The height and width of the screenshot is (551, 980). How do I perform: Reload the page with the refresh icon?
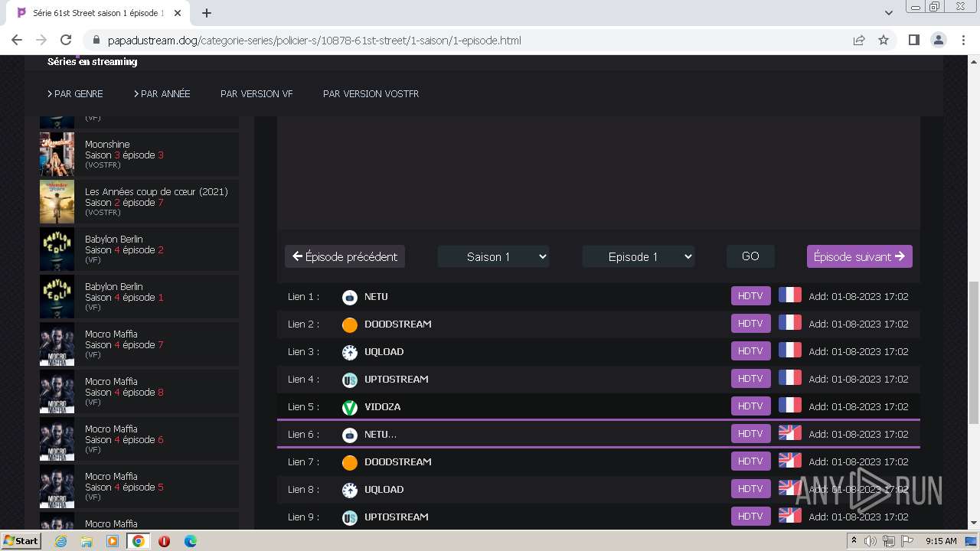point(66,40)
